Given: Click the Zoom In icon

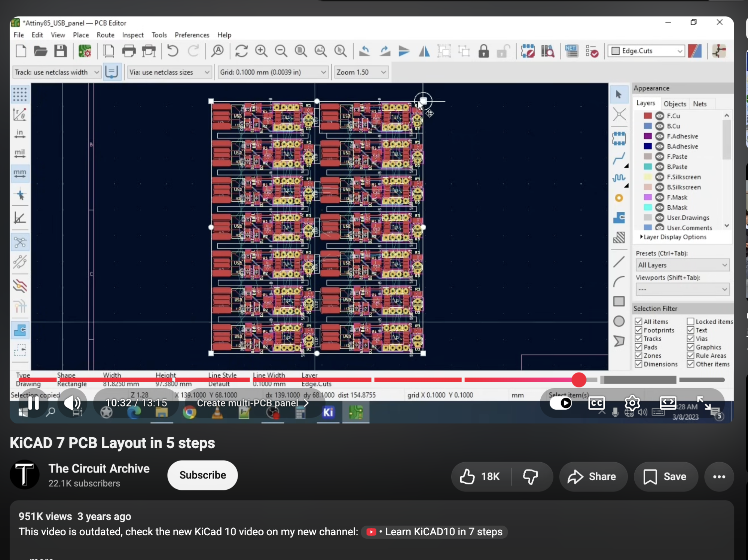Looking at the screenshot, I should coord(261,51).
